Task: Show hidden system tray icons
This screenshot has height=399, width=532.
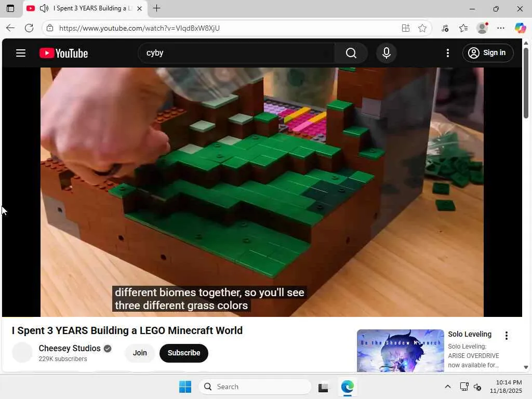Action: tap(447, 387)
